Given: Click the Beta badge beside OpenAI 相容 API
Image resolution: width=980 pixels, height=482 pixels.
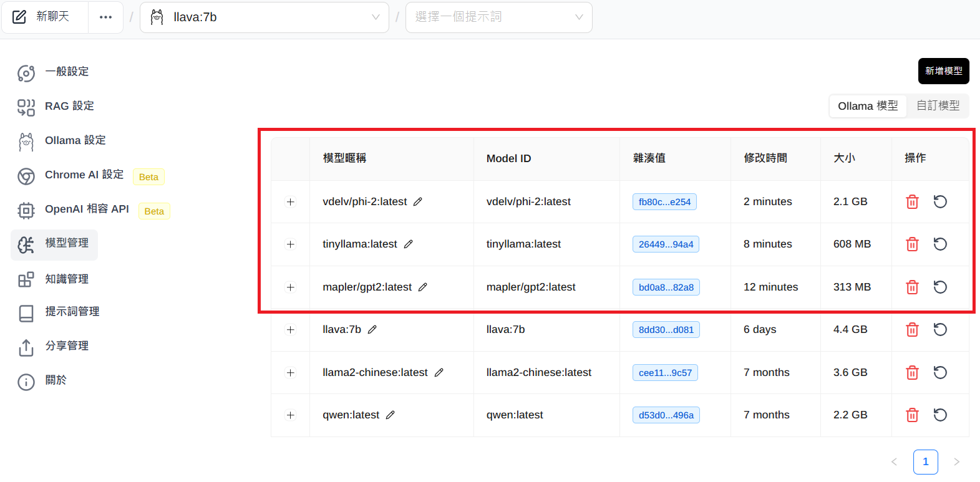Looking at the screenshot, I should tap(154, 211).
